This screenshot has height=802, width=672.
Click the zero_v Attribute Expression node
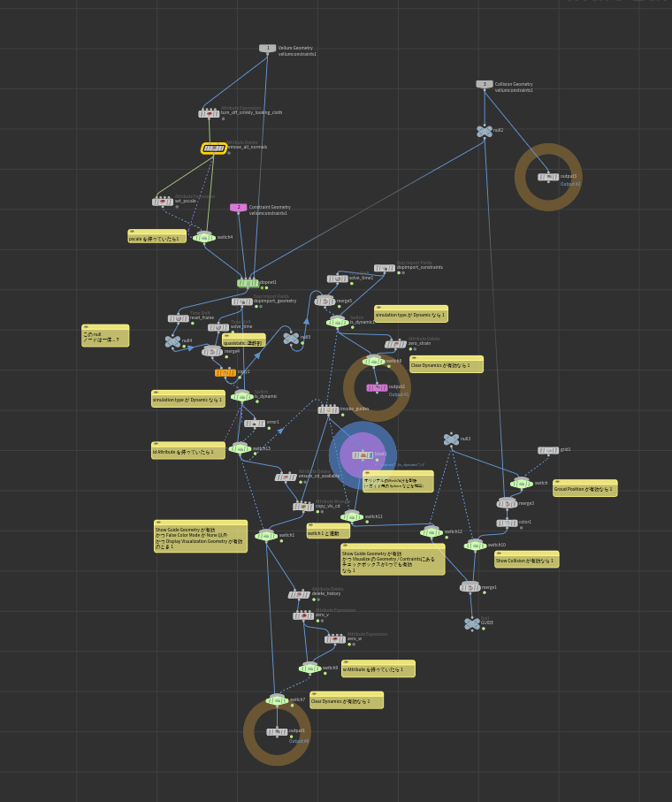click(303, 615)
